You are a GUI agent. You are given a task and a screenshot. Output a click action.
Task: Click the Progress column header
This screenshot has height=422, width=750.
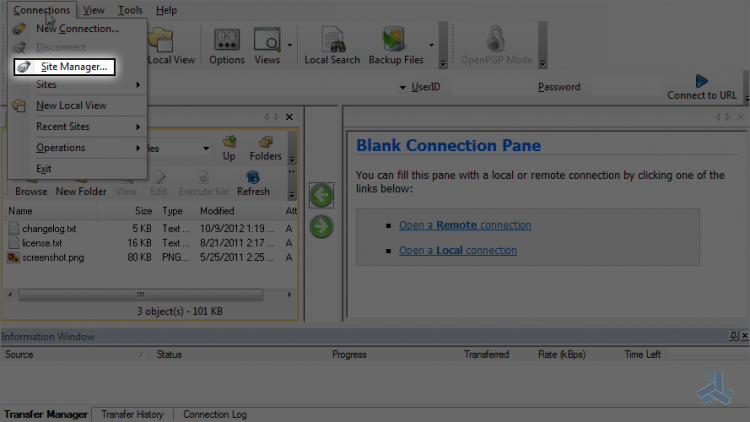[349, 355]
